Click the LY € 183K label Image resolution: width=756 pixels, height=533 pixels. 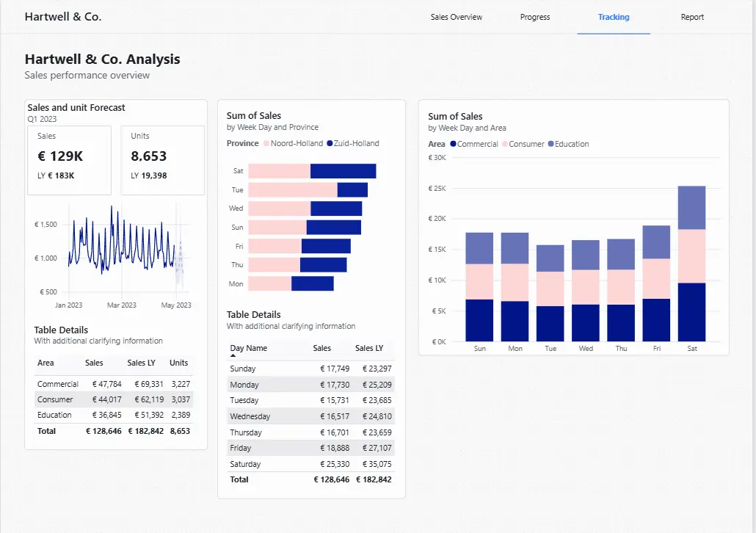tap(56, 175)
